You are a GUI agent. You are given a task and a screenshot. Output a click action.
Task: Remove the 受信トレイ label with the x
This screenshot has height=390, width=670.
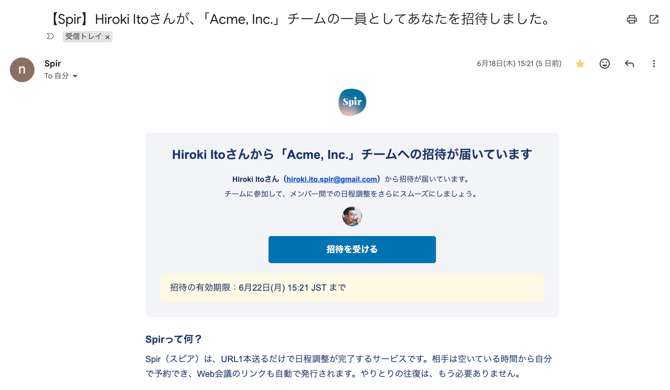coord(108,37)
